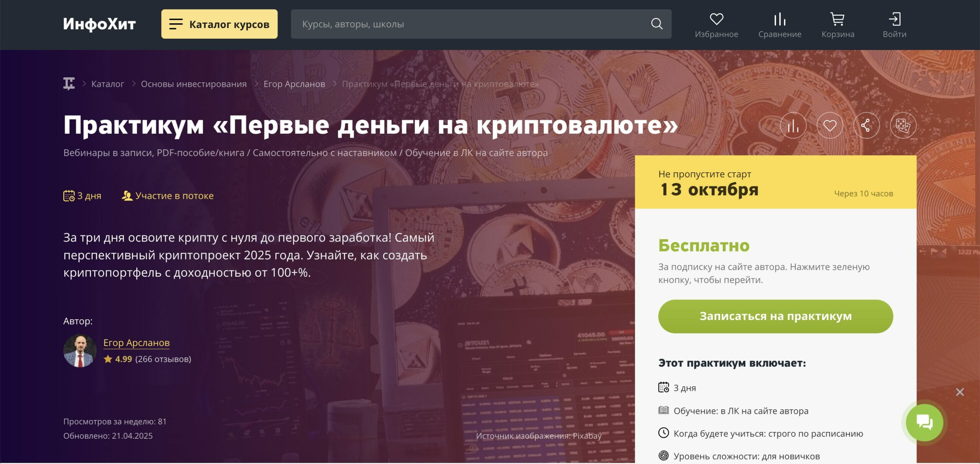Open Сравнение comparison in header
980x464 pixels.
pyautogui.click(x=779, y=25)
